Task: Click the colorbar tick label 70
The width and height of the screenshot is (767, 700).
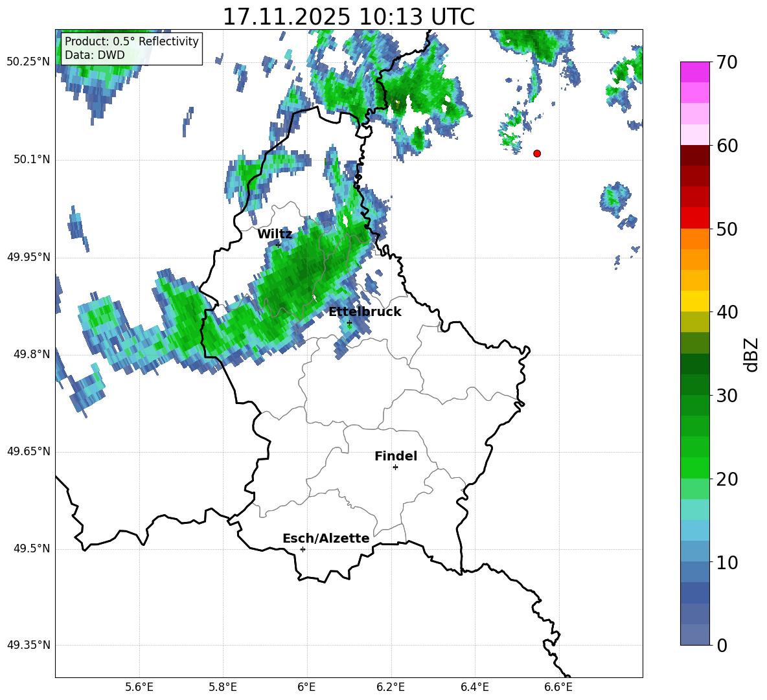Action: point(727,63)
